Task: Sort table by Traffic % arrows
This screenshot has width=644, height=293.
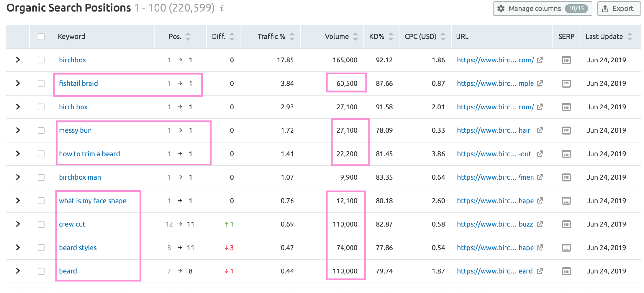Action: tap(292, 37)
